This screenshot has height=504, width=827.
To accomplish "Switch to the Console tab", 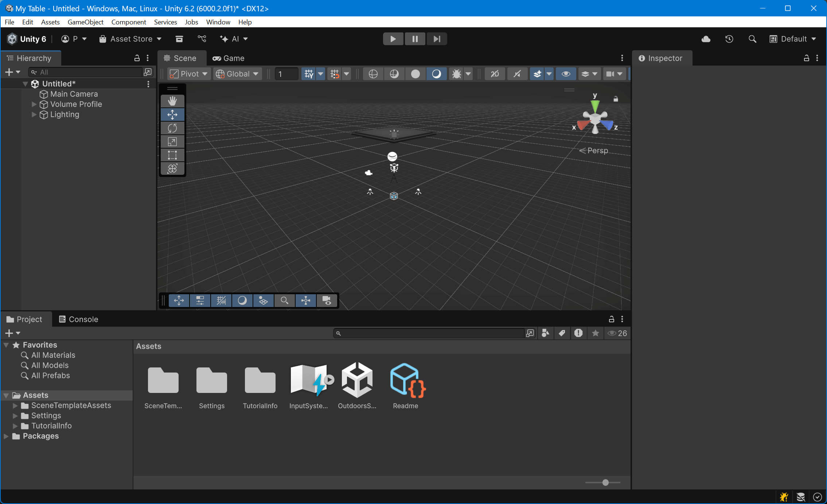I will click(x=79, y=319).
